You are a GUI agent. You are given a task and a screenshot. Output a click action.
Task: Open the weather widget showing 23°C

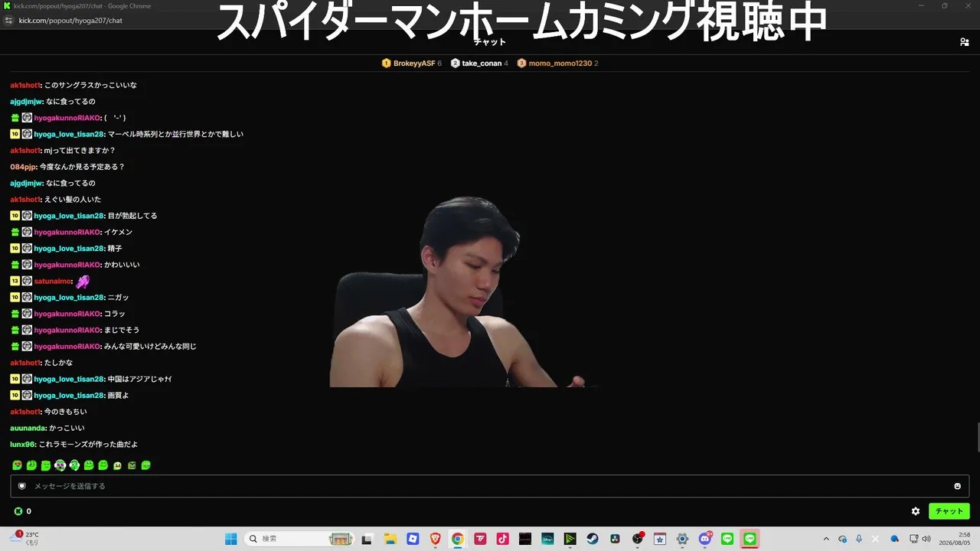point(25,539)
